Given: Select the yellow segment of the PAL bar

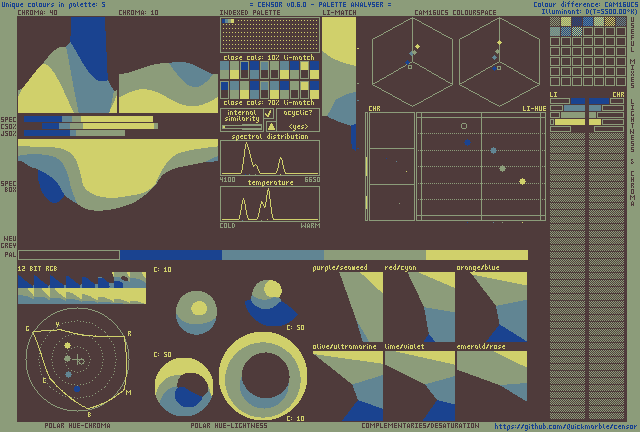Looking at the screenshot, I should [x=477, y=255].
